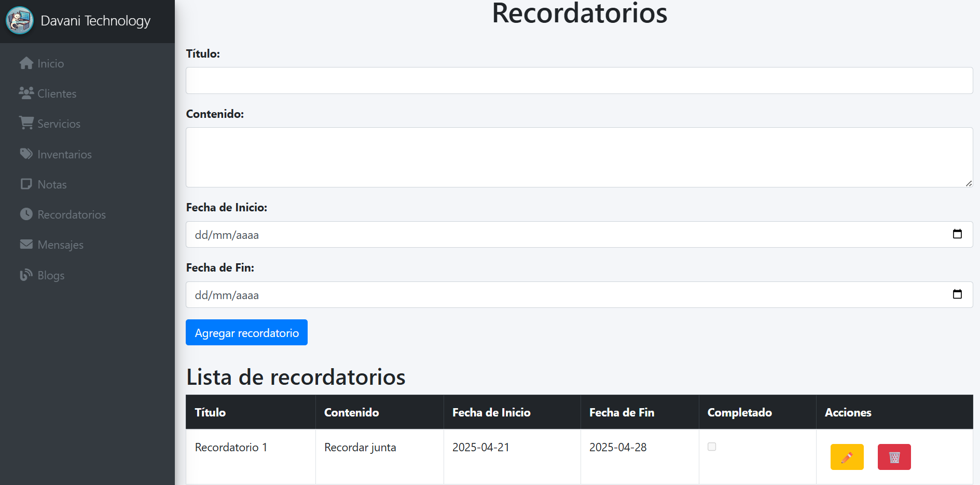The height and width of the screenshot is (485, 980).
Task: Click the Servicios shopping cart icon
Action: tap(26, 123)
